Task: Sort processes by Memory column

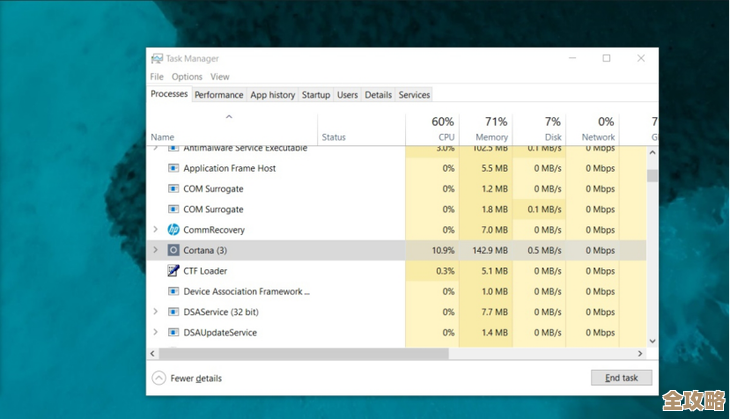Action: click(x=491, y=129)
